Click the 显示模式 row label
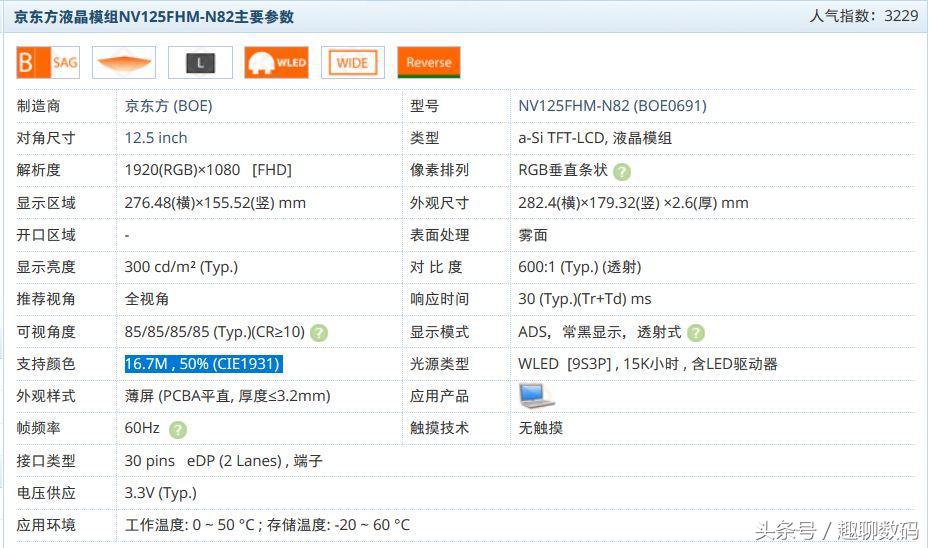 pyautogui.click(x=439, y=332)
